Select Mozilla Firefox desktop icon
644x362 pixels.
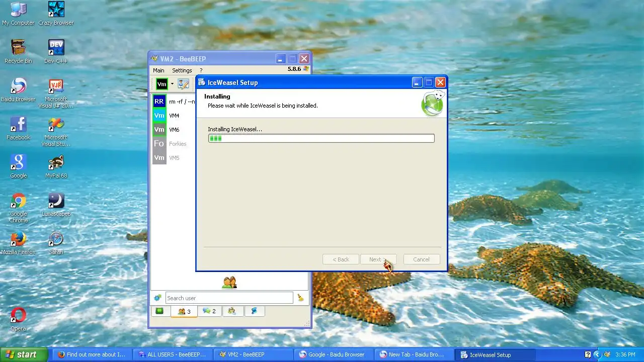coord(18,243)
